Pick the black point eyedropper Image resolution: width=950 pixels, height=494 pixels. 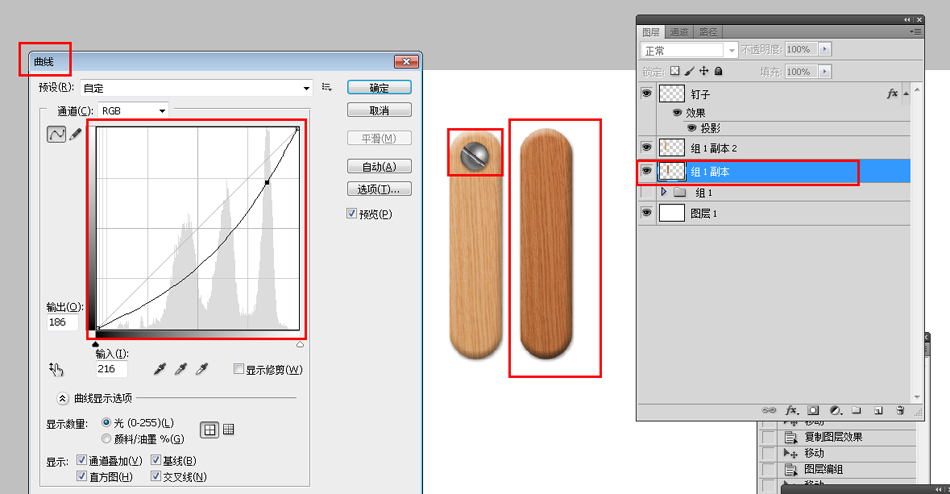click(x=160, y=369)
